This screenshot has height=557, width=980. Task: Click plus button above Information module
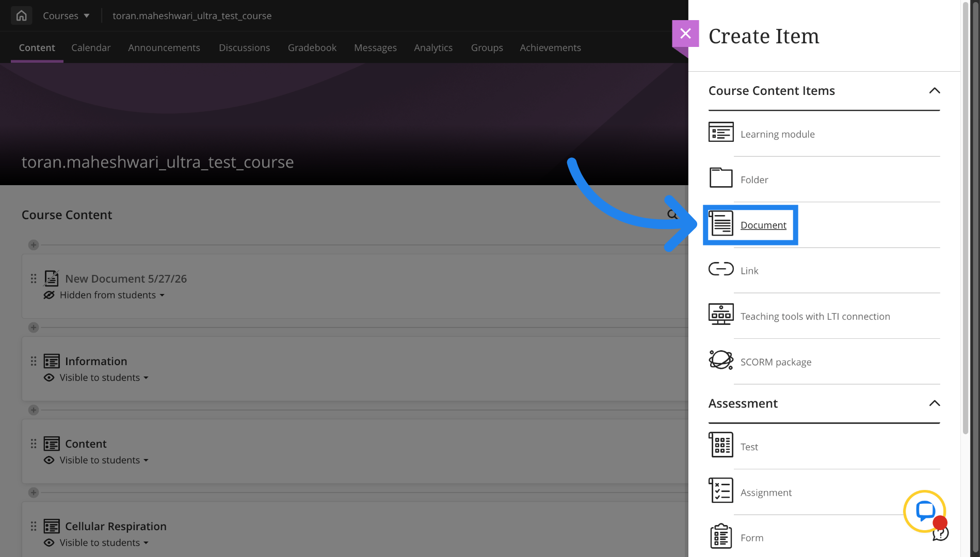pos(34,327)
